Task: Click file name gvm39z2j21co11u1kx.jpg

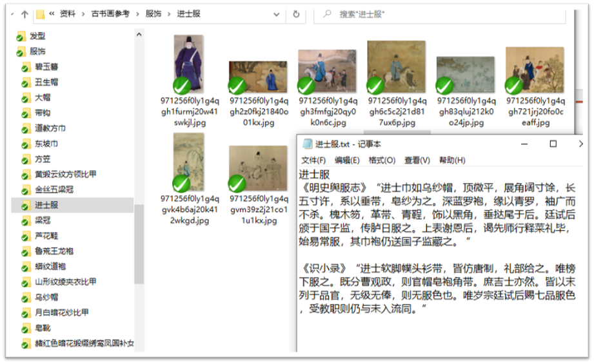Action: coord(259,209)
